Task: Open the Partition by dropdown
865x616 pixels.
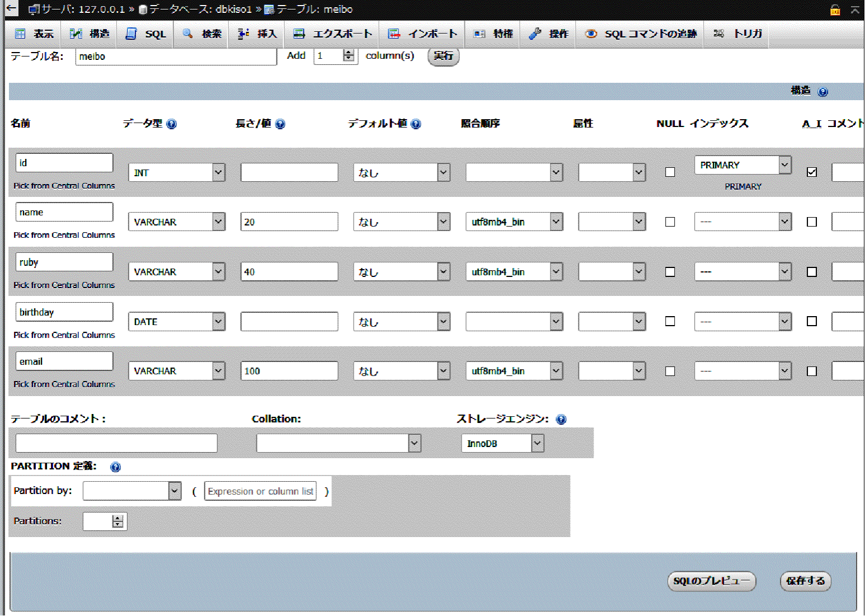Action: click(x=132, y=491)
